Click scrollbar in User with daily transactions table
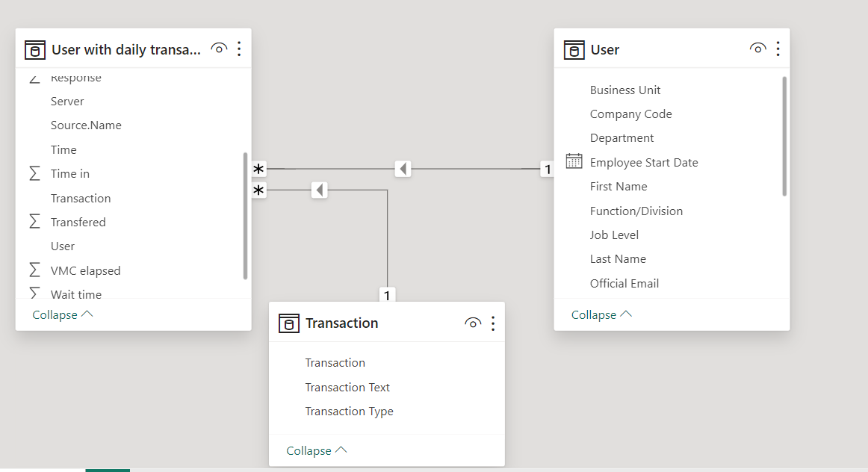The width and height of the screenshot is (868, 472). [245, 216]
